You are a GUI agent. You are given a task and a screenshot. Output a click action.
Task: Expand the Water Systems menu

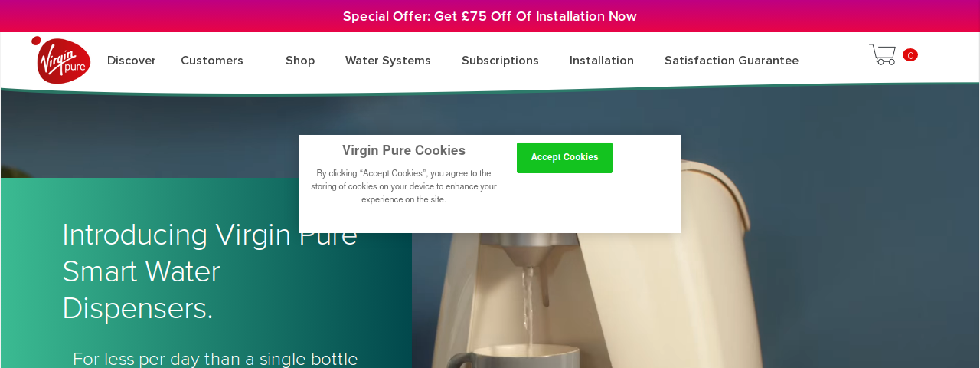pos(388,61)
